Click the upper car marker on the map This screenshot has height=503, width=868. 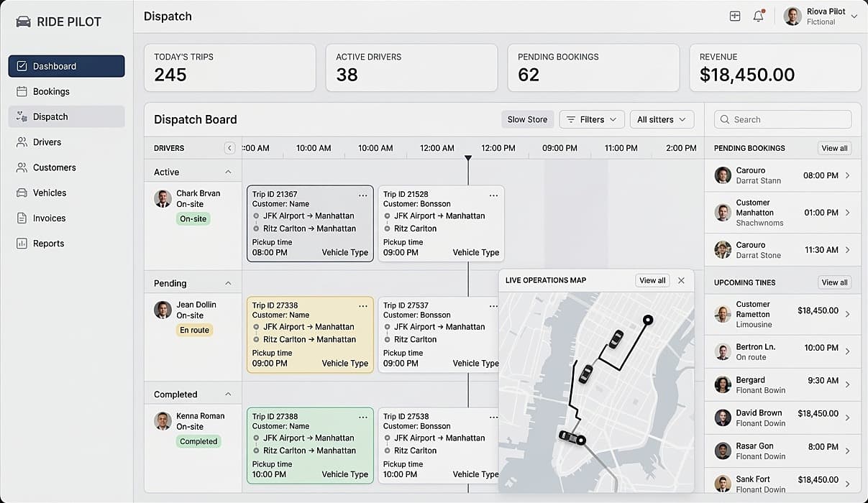coord(616,338)
